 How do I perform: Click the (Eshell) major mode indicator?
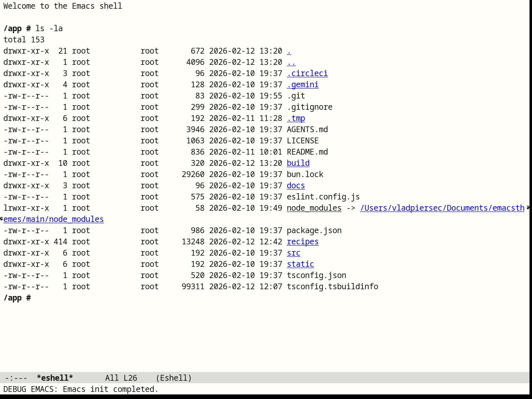(174, 378)
